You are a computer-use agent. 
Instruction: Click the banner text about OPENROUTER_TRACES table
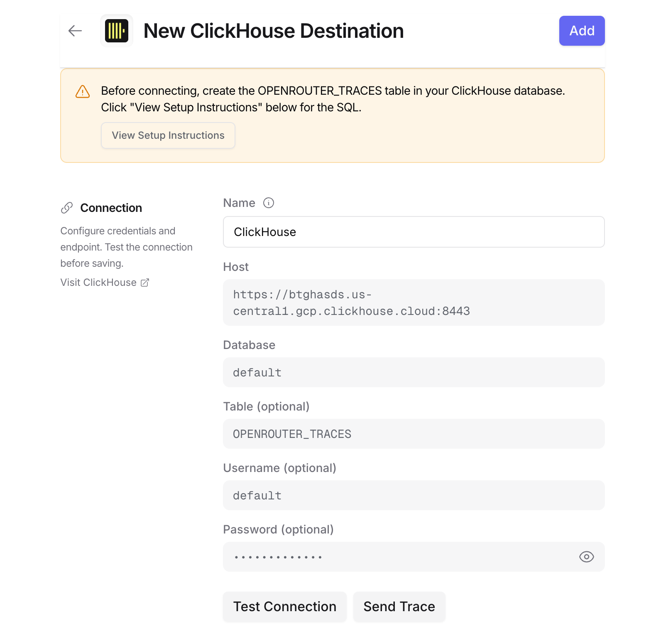pos(333,99)
